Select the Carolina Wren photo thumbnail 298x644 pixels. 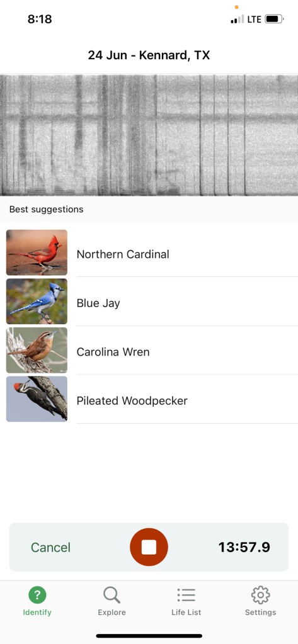37,350
